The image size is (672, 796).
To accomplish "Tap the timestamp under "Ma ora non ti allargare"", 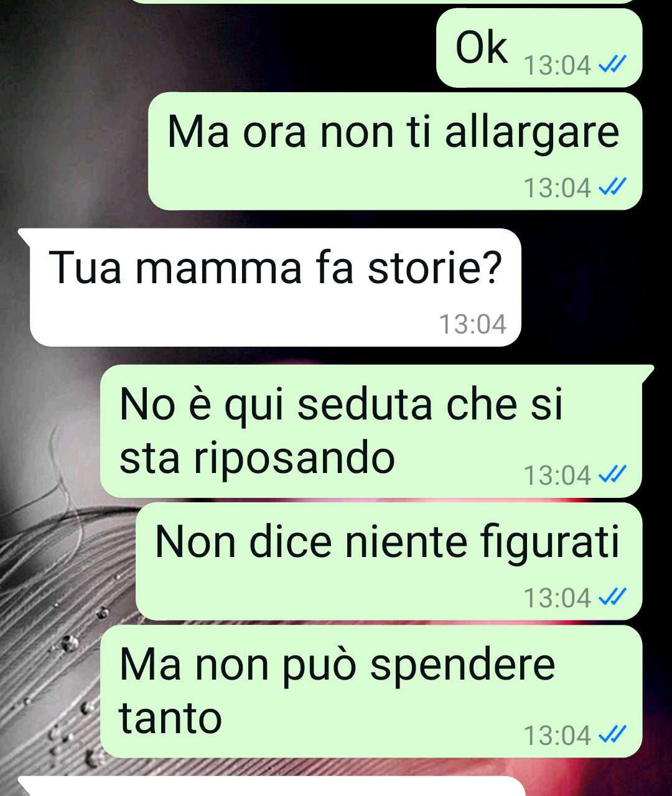I will point(558,187).
